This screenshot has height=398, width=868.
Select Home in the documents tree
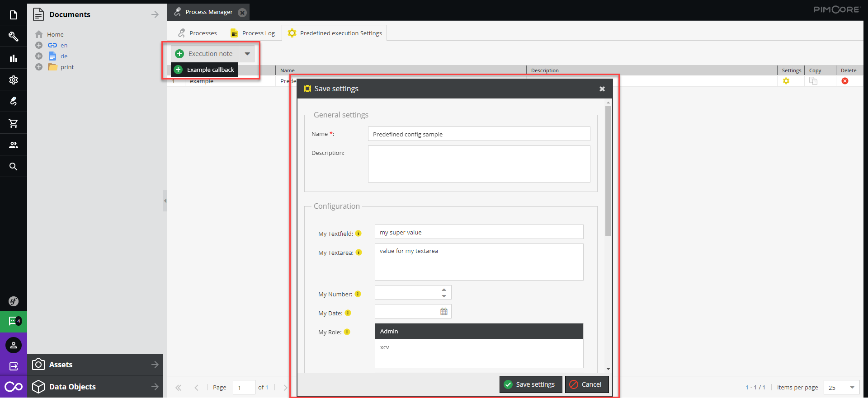click(55, 34)
